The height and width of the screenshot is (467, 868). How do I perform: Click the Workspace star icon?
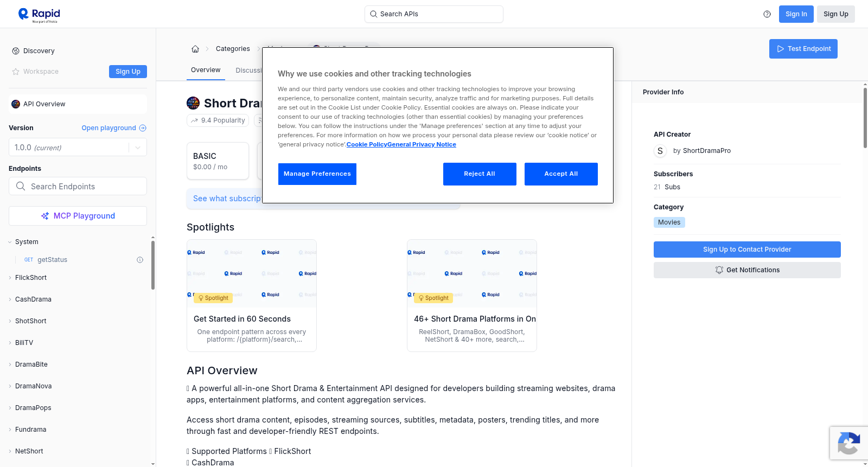(16, 72)
